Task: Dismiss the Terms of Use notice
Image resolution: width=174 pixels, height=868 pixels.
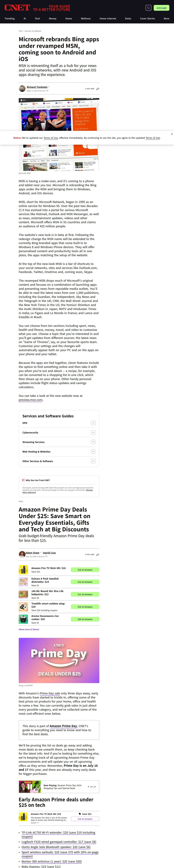Action: coord(172,134)
